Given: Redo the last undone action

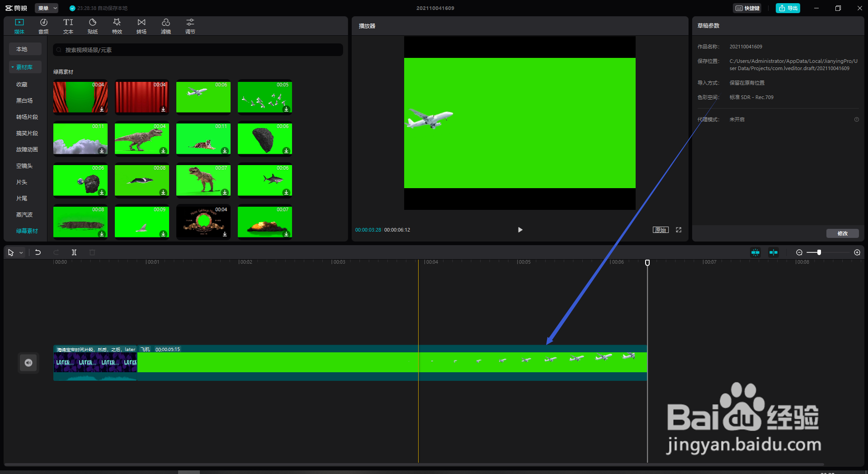Looking at the screenshot, I should [x=56, y=252].
